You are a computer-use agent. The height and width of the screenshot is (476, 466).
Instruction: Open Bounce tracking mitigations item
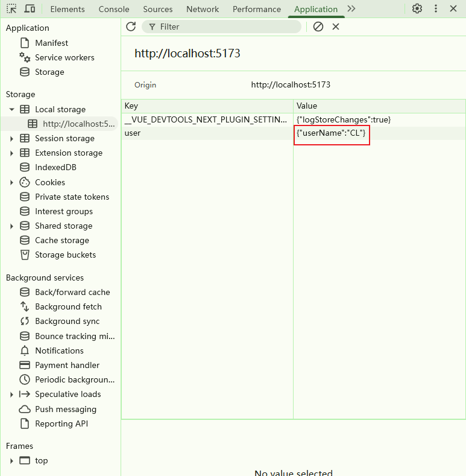(75, 336)
